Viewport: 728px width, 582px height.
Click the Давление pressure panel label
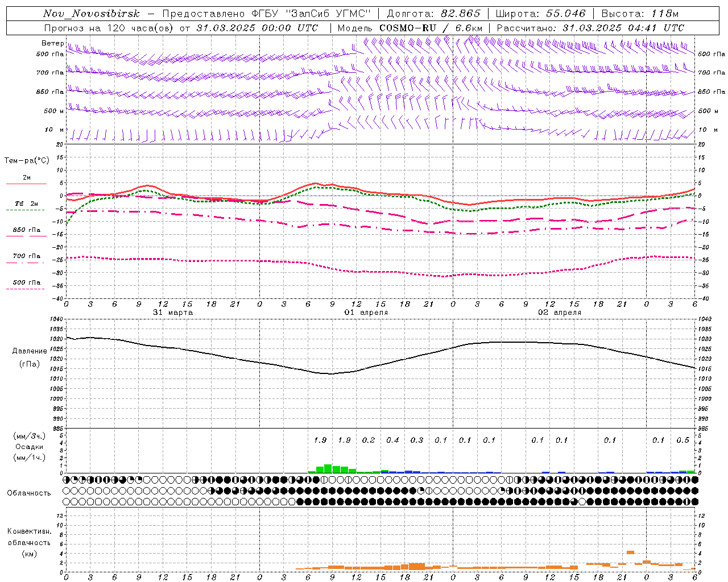click(x=30, y=351)
